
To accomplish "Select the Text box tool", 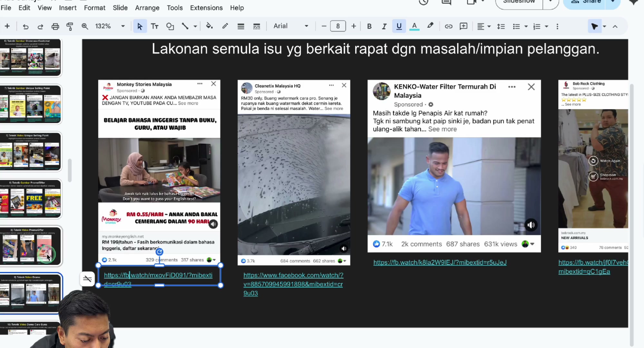I will click(x=155, y=26).
